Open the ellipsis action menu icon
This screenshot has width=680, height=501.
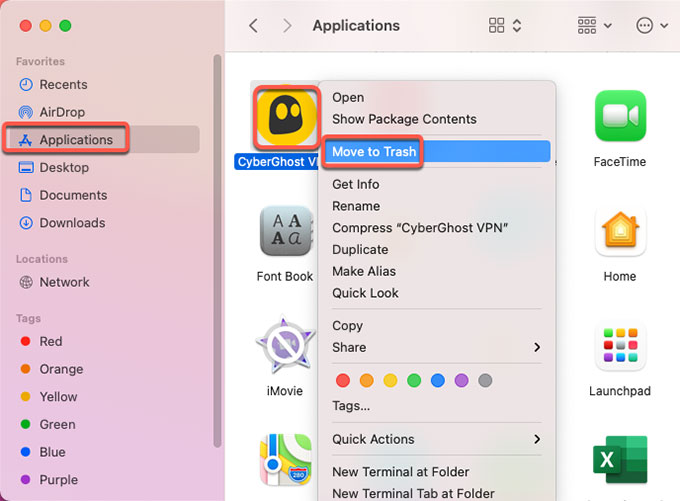[644, 26]
